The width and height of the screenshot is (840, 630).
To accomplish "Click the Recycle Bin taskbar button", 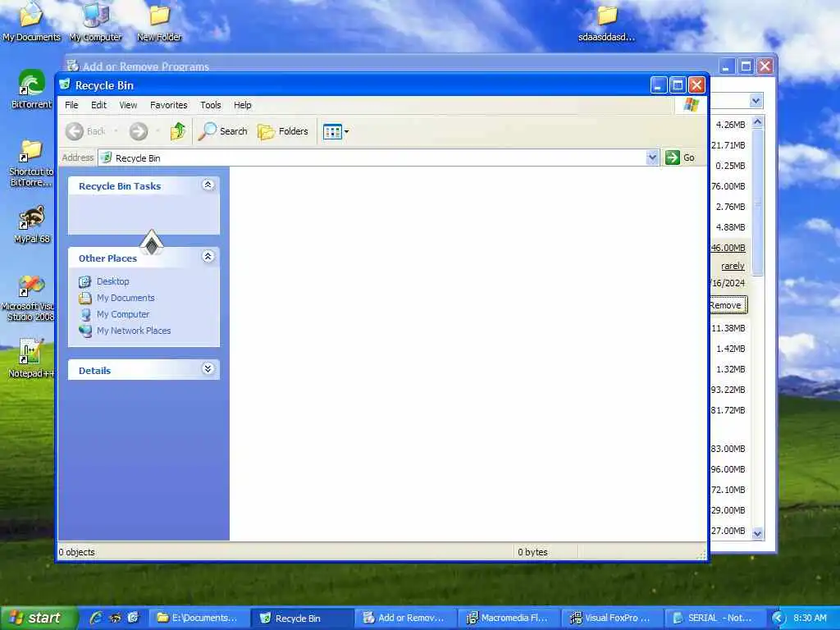I will [x=301, y=618].
